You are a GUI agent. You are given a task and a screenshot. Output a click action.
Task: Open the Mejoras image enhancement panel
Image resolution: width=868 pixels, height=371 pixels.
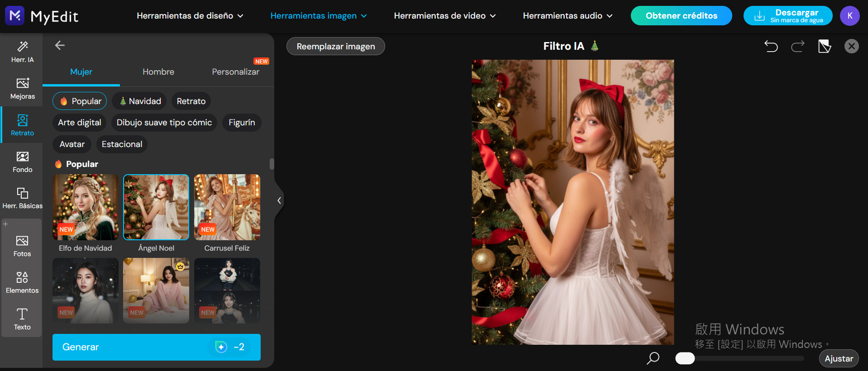click(x=22, y=88)
